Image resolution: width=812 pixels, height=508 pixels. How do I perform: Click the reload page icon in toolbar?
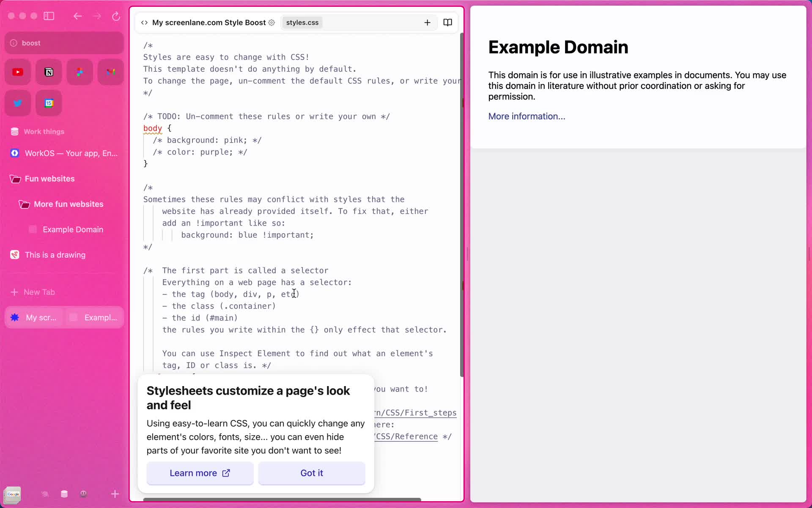click(116, 16)
